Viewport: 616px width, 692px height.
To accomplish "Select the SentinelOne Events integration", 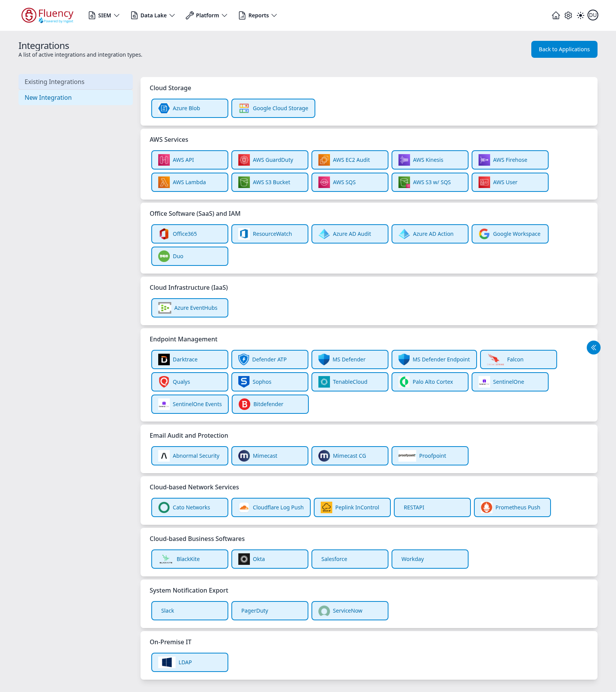I will (189, 404).
